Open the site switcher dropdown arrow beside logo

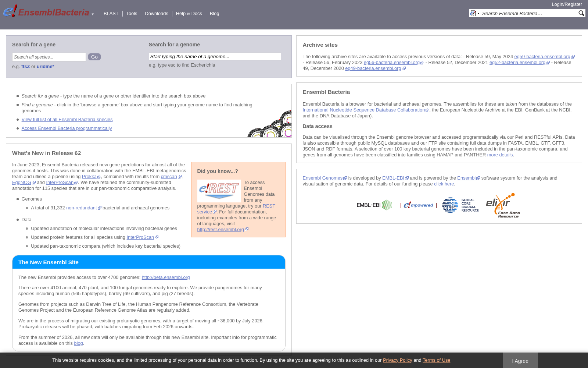[93, 14]
